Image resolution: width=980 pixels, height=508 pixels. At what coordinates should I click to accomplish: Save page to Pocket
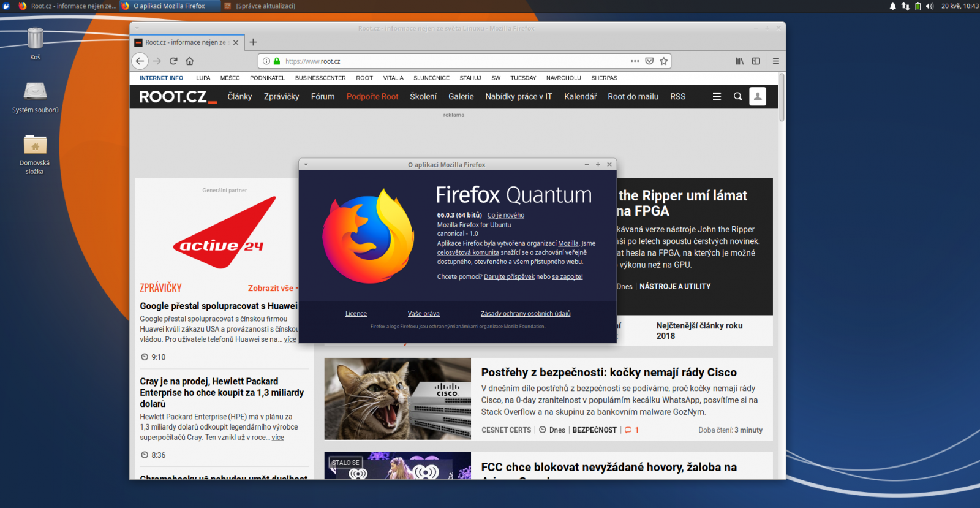click(x=649, y=61)
